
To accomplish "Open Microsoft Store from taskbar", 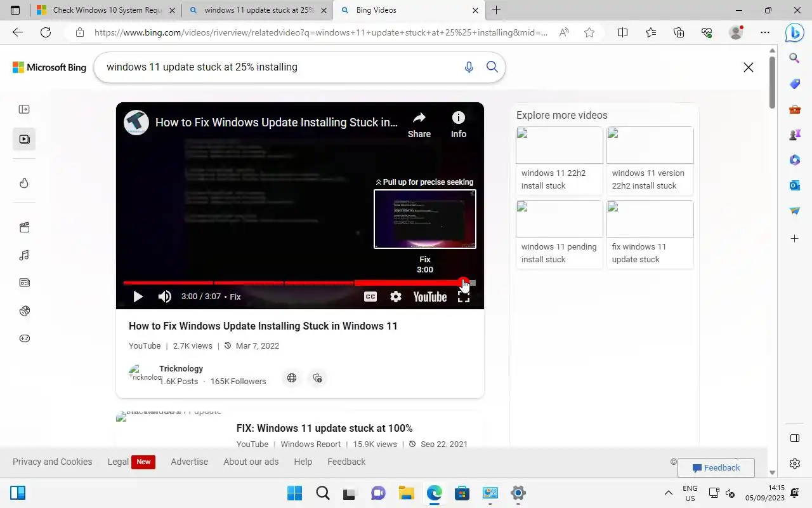I will 462,493.
